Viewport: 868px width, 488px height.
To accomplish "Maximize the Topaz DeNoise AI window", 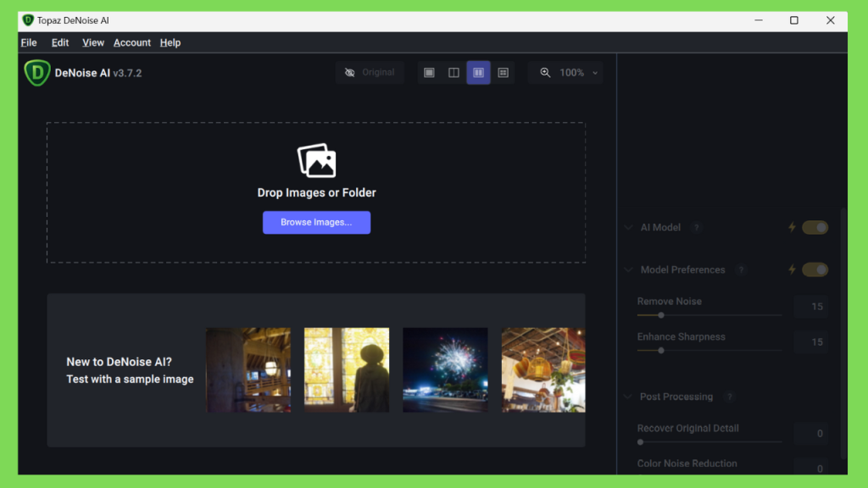I will tap(793, 20).
